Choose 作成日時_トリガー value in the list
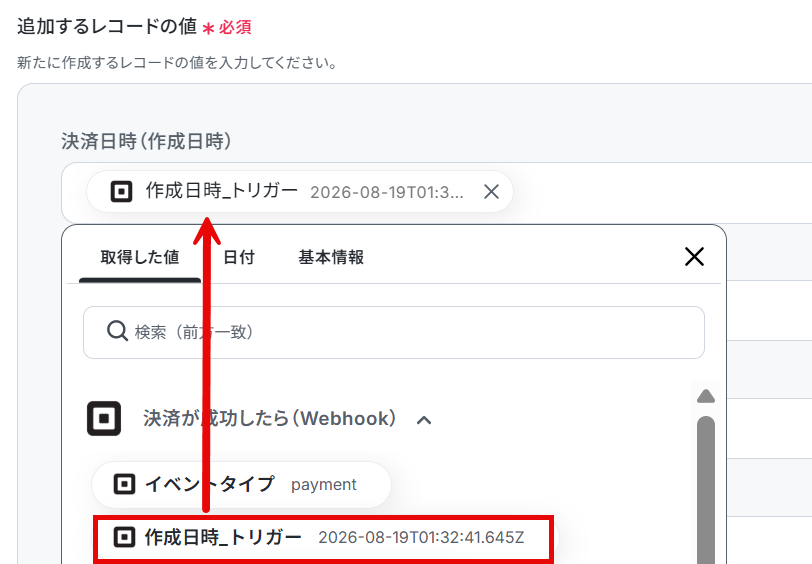The width and height of the screenshot is (812, 564). point(324,538)
